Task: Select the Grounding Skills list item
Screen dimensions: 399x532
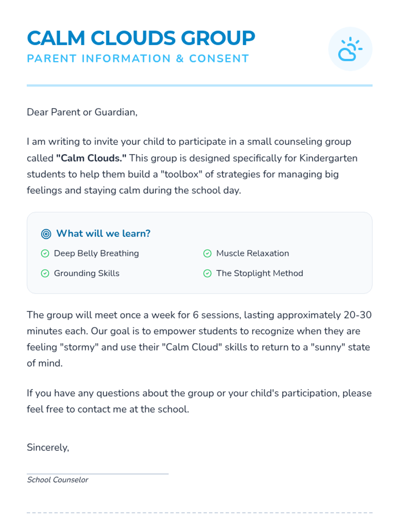Action: click(86, 273)
